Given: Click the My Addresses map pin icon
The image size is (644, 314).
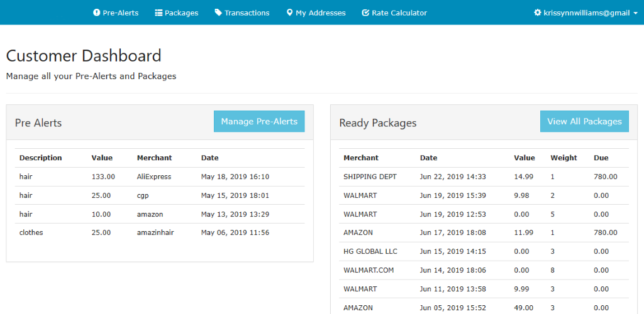Looking at the screenshot, I should (x=289, y=13).
